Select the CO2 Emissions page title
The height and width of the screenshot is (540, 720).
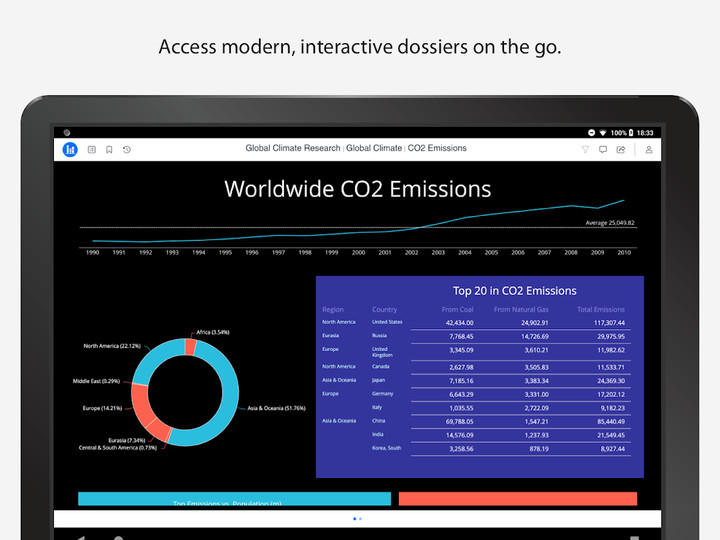(437, 149)
